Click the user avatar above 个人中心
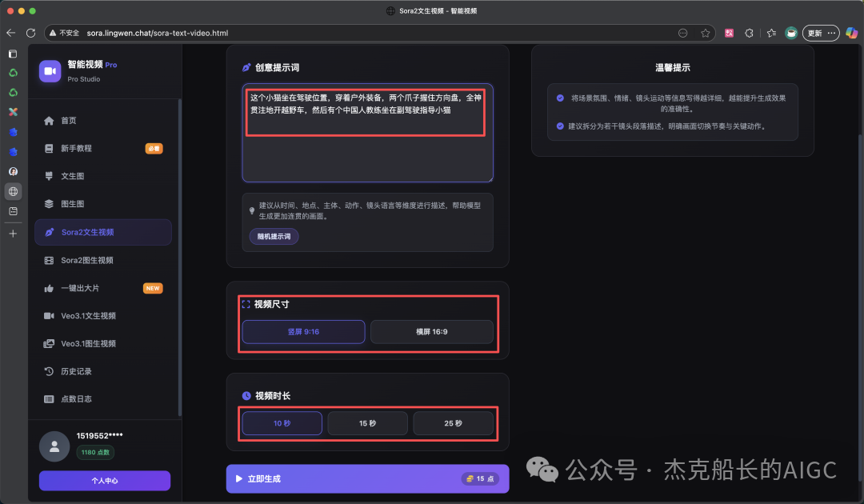864x504 pixels. click(54, 446)
